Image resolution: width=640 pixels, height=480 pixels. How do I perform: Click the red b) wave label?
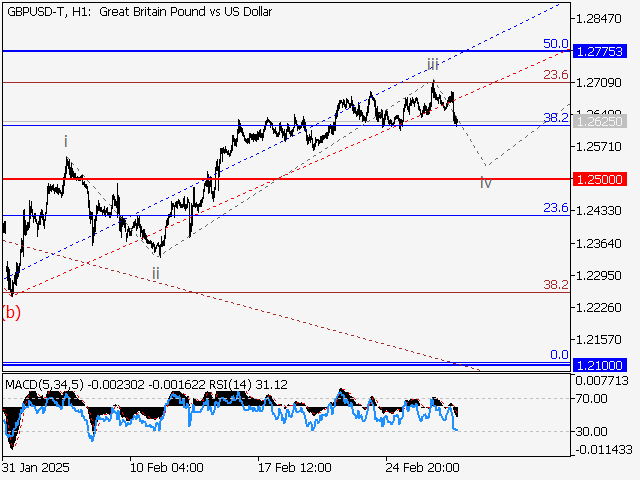tap(11, 312)
